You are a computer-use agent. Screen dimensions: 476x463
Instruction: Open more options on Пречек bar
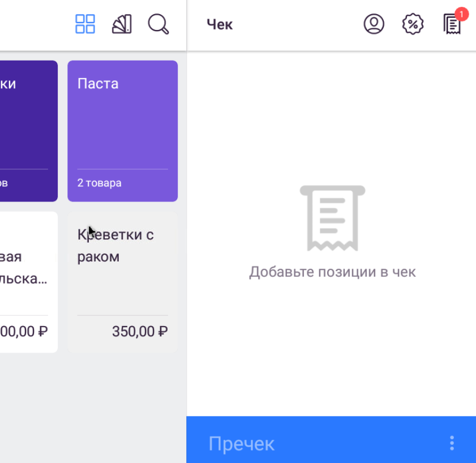452,443
